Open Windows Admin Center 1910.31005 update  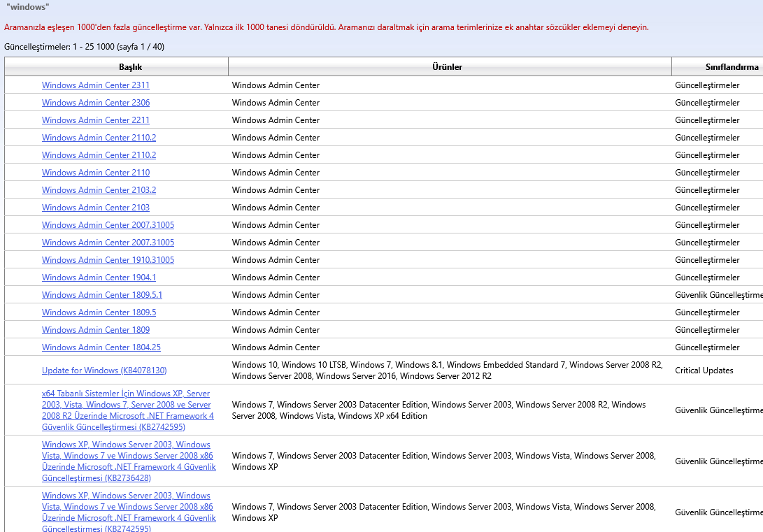pyautogui.click(x=108, y=260)
